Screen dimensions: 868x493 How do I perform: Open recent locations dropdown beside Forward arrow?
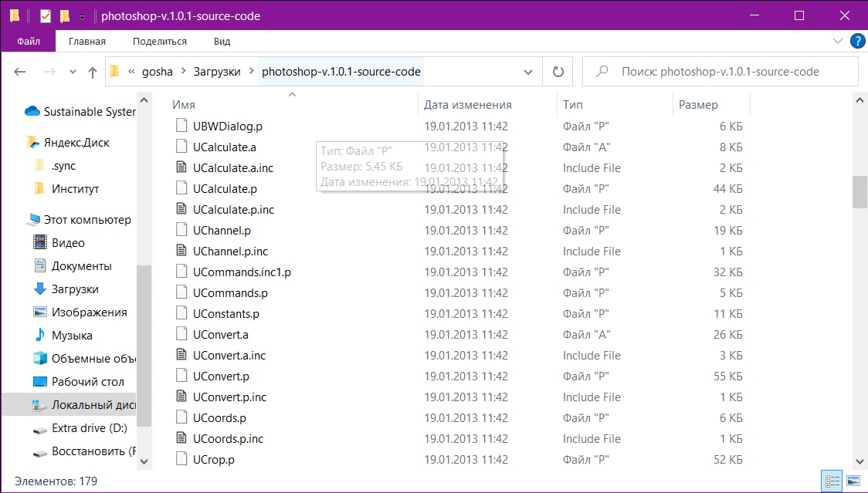tap(73, 72)
